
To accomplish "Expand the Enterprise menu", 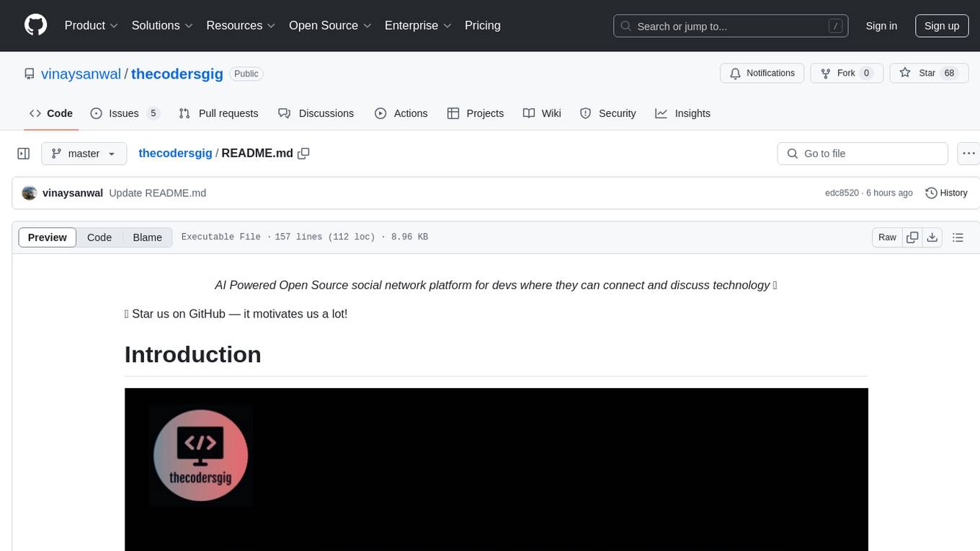I will point(418,25).
